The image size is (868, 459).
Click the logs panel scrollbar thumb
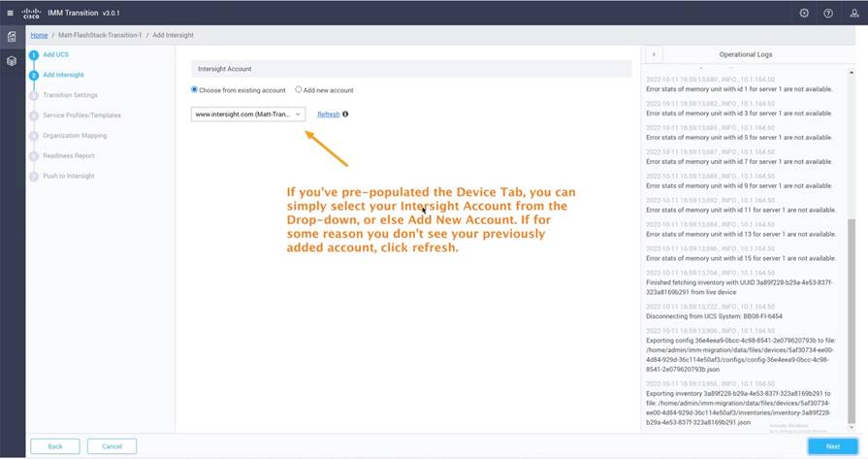click(x=852, y=321)
